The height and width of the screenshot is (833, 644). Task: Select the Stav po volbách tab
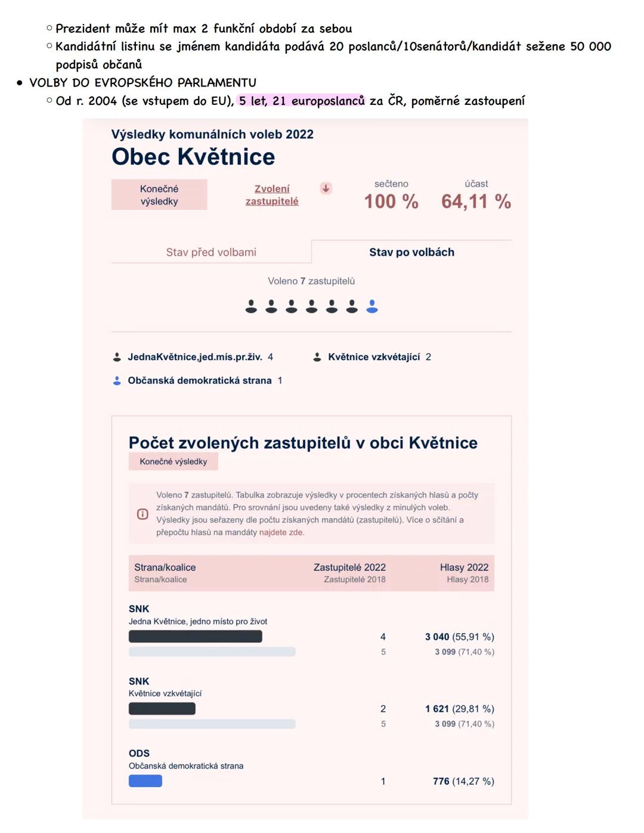[411, 252]
